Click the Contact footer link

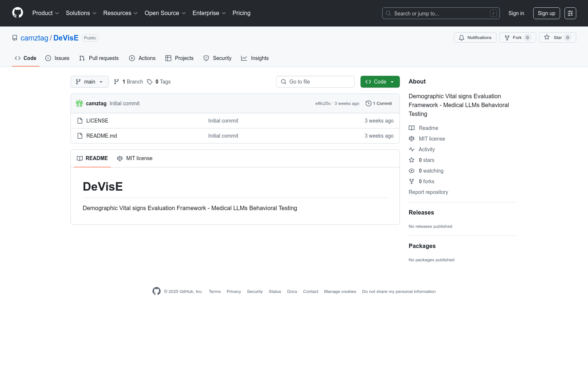click(311, 291)
